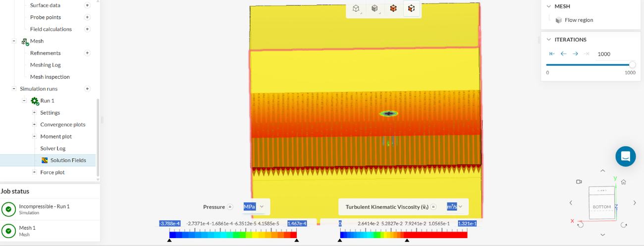Click the BOTTOM face of orientation cube
This screenshot has height=246, width=644.
pyautogui.click(x=601, y=206)
